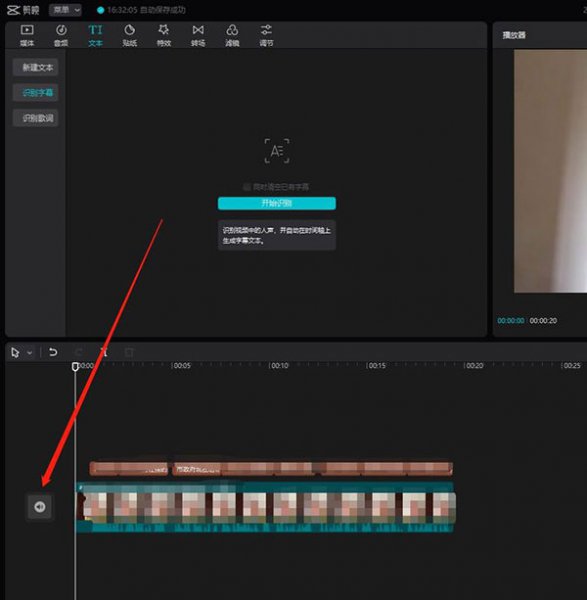
Task: Click the 开始识别 start recognition button
Action: click(x=277, y=203)
